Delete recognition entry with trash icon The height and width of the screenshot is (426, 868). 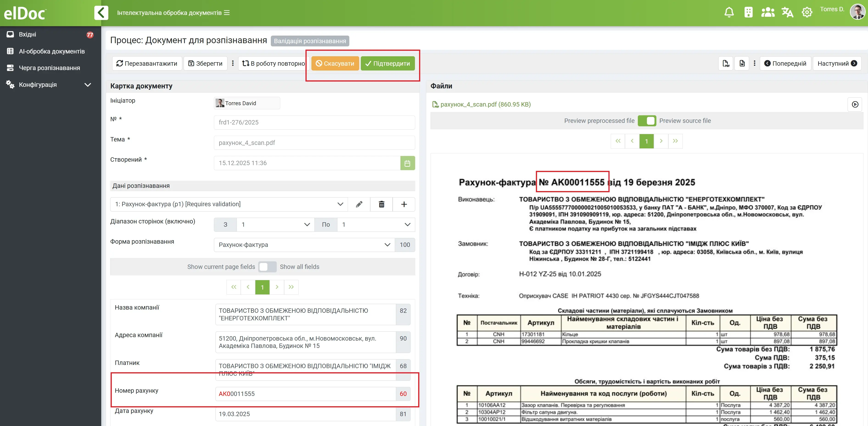(x=381, y=204)
